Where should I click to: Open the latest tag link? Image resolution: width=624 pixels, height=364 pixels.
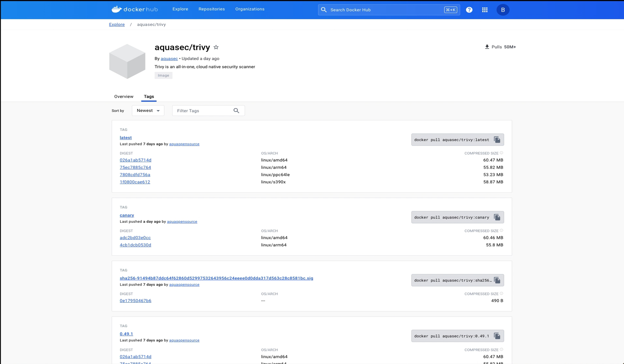click(x=126, y=138)
